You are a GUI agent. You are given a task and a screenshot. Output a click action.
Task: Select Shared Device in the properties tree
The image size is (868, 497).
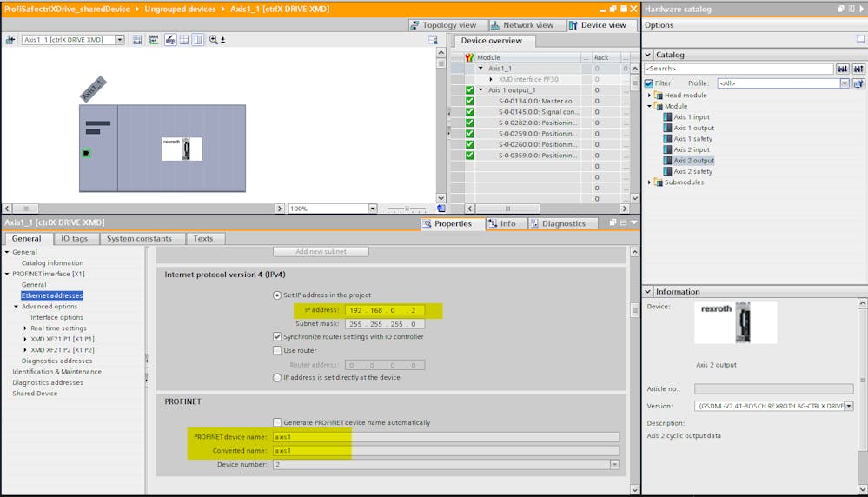[35, 394]
